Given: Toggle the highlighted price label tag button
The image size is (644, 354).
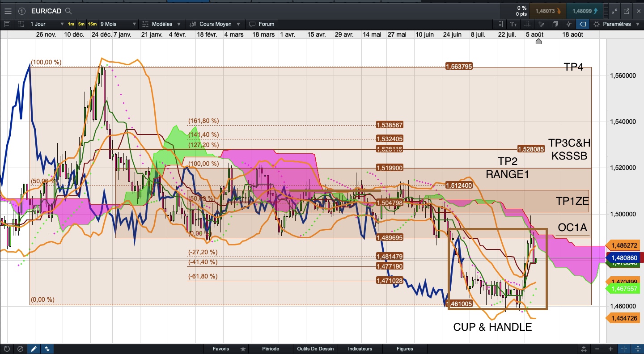Looking at the screenshot, I should pyautogui.click(x=583, y=24).
